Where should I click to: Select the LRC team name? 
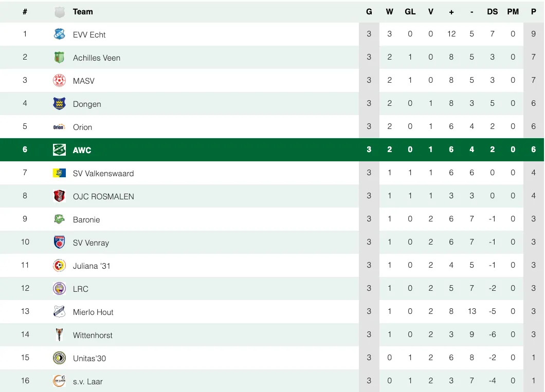[81, 289]
